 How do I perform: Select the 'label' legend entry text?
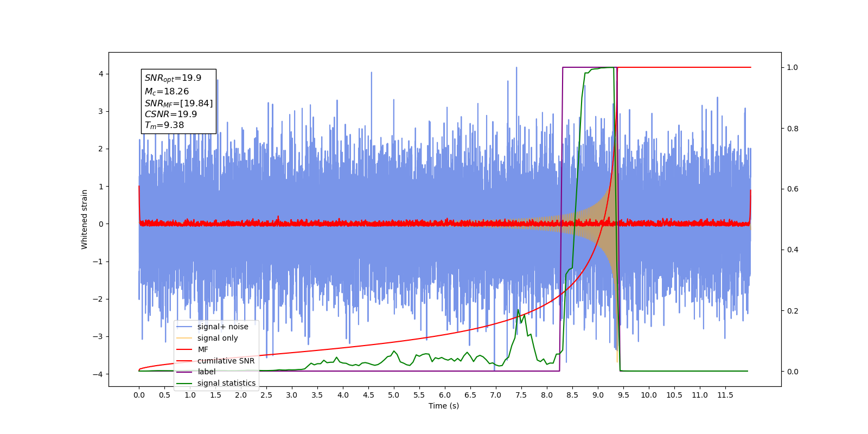(206, 372)
